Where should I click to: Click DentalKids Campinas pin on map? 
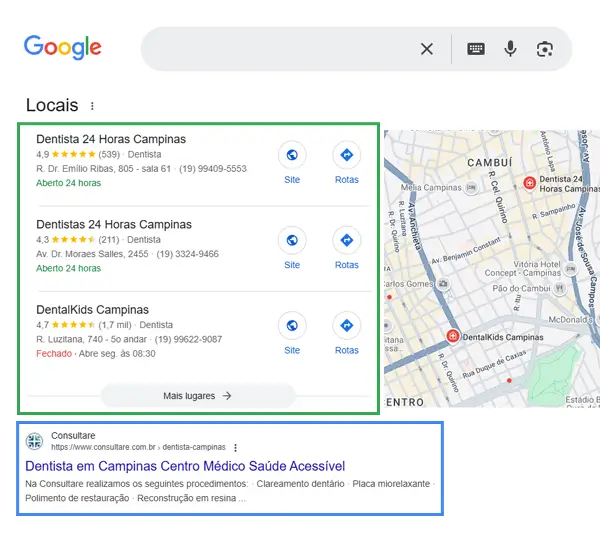click(452, 336)
